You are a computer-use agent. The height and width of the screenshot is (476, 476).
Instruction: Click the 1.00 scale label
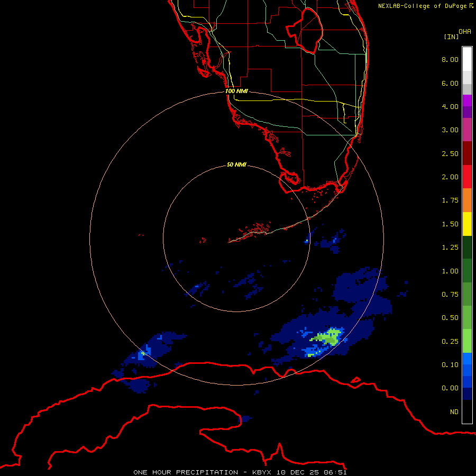click(450, 271)
